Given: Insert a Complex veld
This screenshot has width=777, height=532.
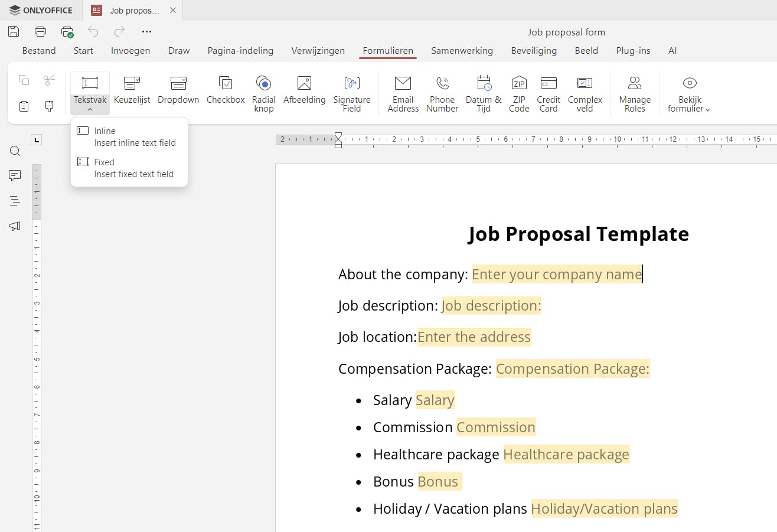Looking at the screenshot, I should [x=585, y=93].
